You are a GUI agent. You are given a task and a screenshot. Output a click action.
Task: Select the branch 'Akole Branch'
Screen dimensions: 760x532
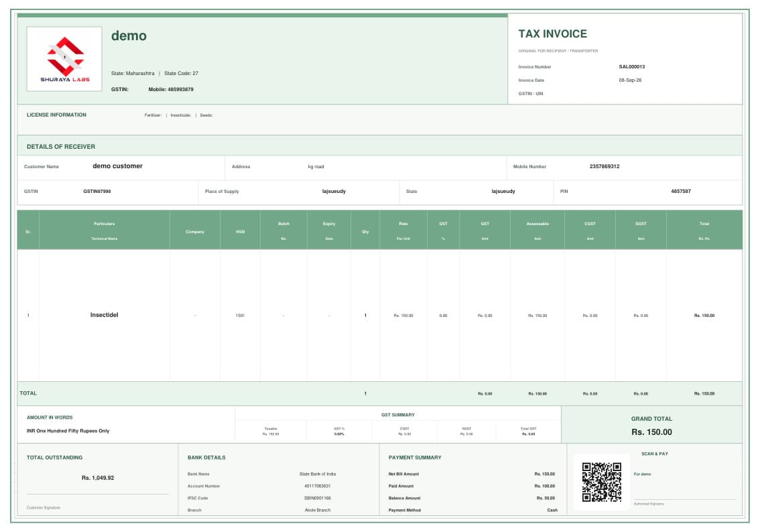pos(318,510)
